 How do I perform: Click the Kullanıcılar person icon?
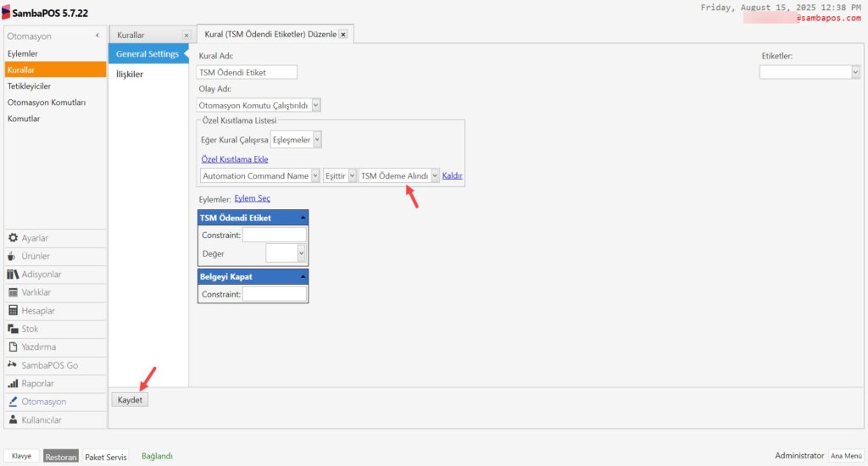13,420
